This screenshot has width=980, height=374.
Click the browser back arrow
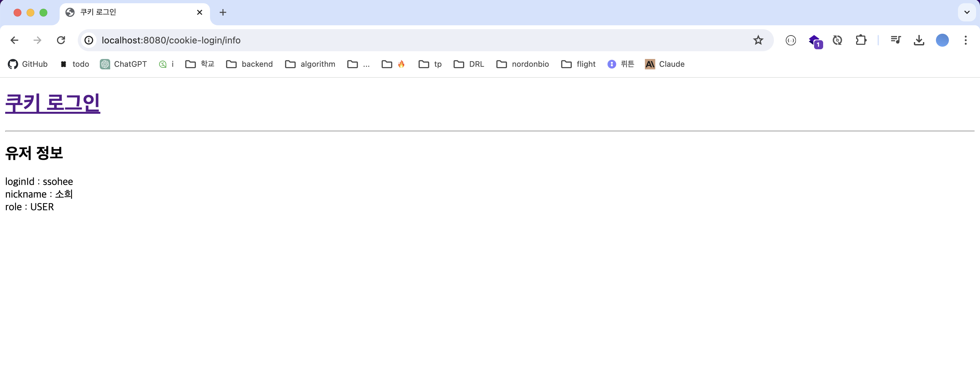pos(15,40)
